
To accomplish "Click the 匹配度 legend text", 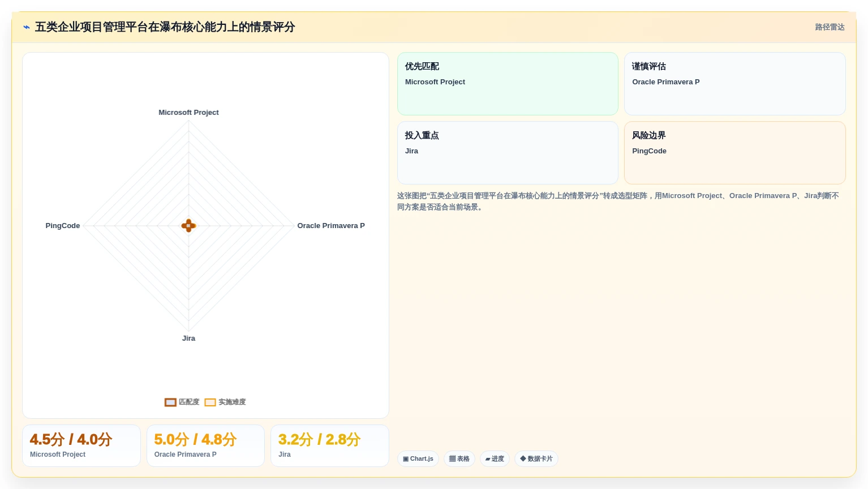I will [189, 402].
